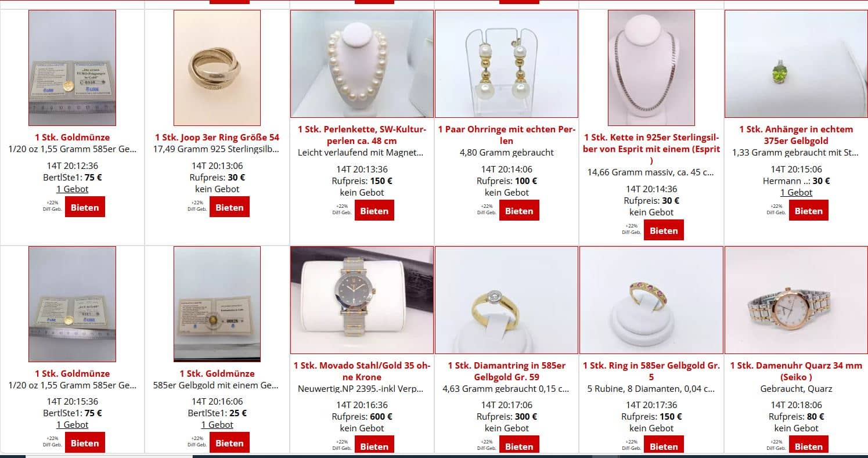This screenshot has height=458, width=868.
Task: Click Bieten under Movado Stahl/Gold watch
Action: pos(374,446)
